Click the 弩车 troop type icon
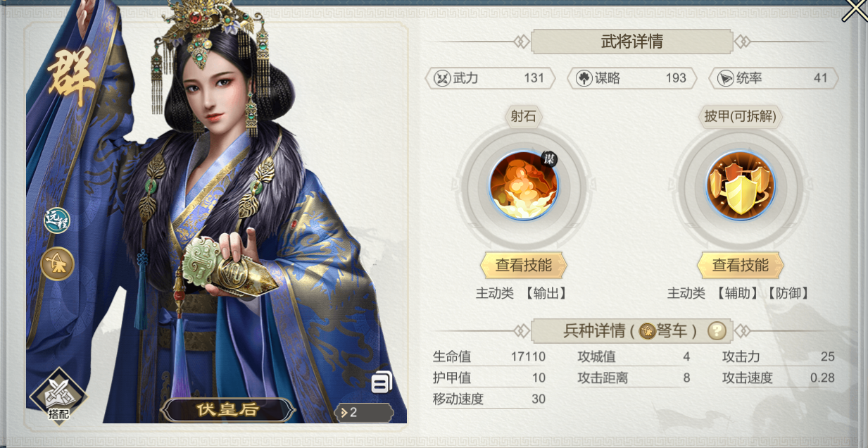 pyautogui.click(x=648, y=330)
